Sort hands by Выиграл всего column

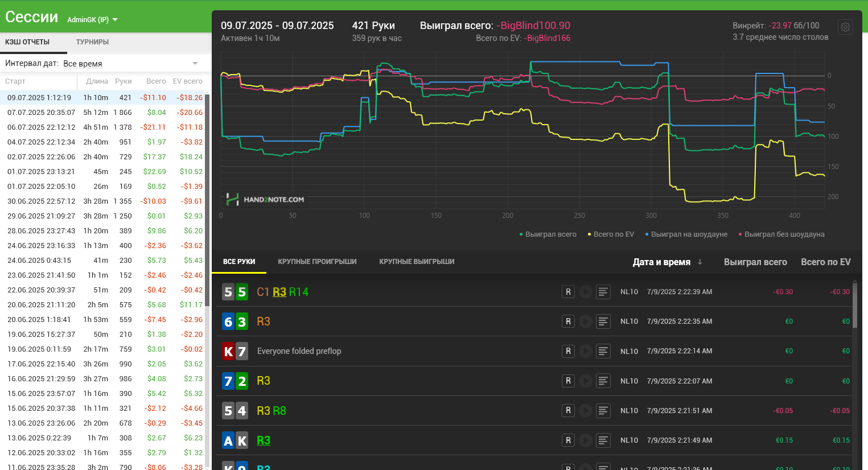point(755,262)
